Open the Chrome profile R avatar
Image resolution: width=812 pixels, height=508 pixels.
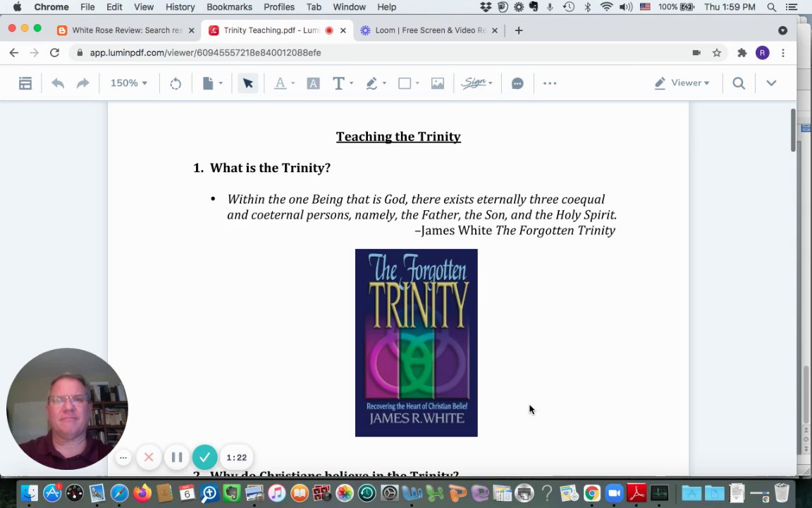(x=762, y=52)
